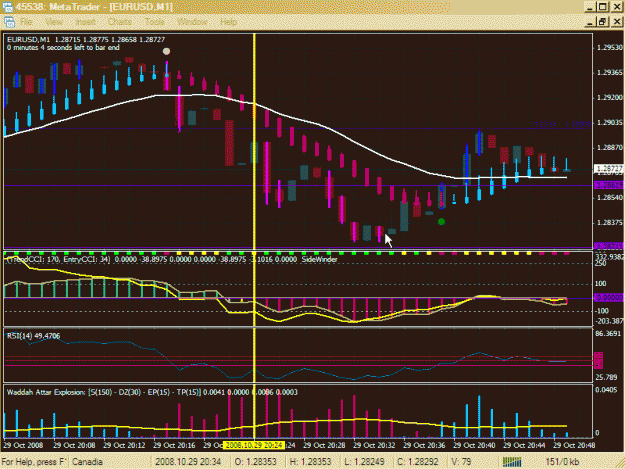625x469 pixels.
Task: Click the TrendCCI SideWinder indicator label
Action: 172,259
